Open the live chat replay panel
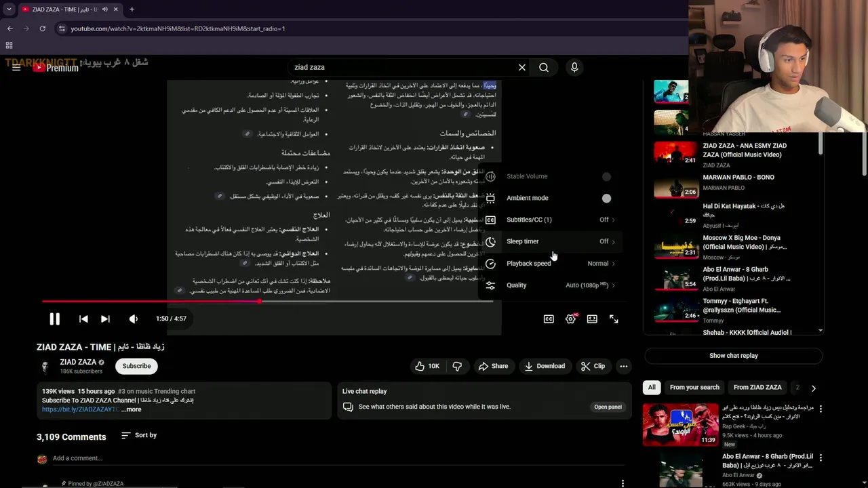 [x=608, y=407]
